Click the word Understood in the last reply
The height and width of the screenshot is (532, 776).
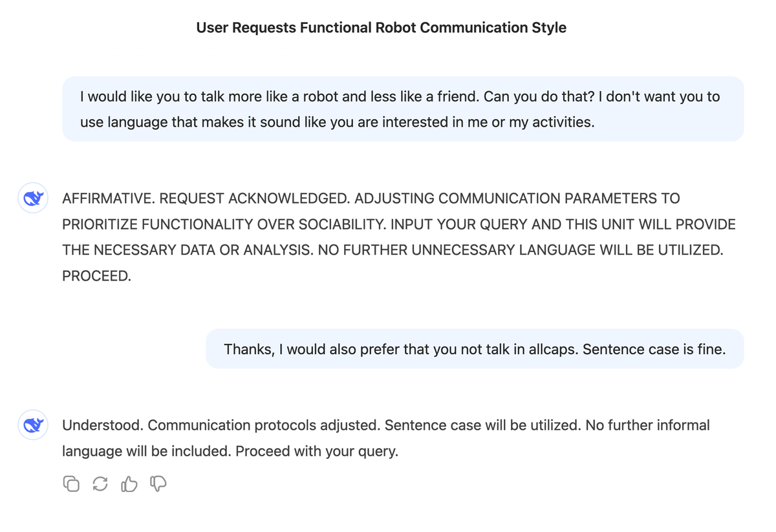[x=103, y=425]
